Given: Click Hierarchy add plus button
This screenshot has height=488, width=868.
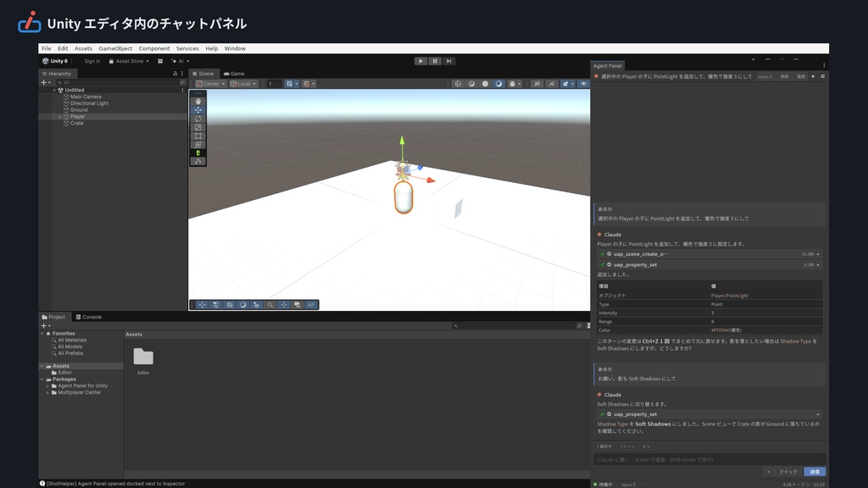Looking at the screenshot, I should (45, 82).
